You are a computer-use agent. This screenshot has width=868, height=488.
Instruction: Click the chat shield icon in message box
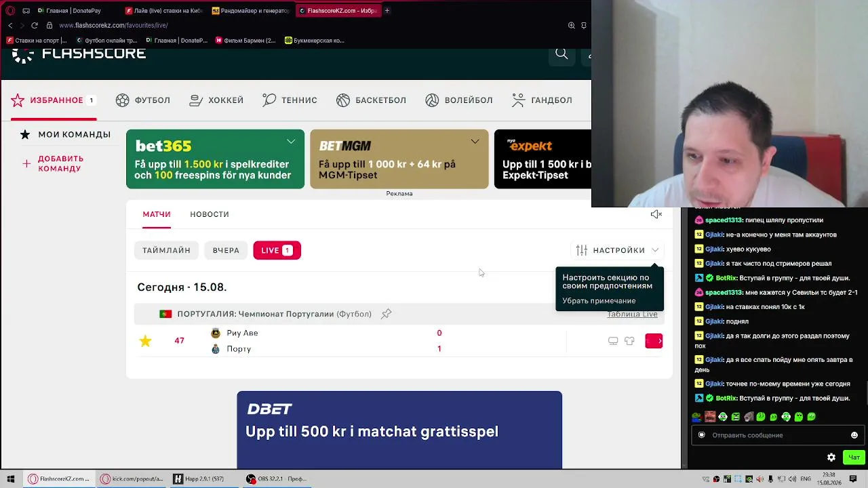pos(702,435)
